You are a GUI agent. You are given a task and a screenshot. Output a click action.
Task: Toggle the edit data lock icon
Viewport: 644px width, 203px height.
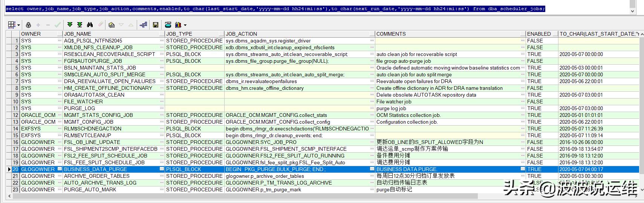[28, 25]
